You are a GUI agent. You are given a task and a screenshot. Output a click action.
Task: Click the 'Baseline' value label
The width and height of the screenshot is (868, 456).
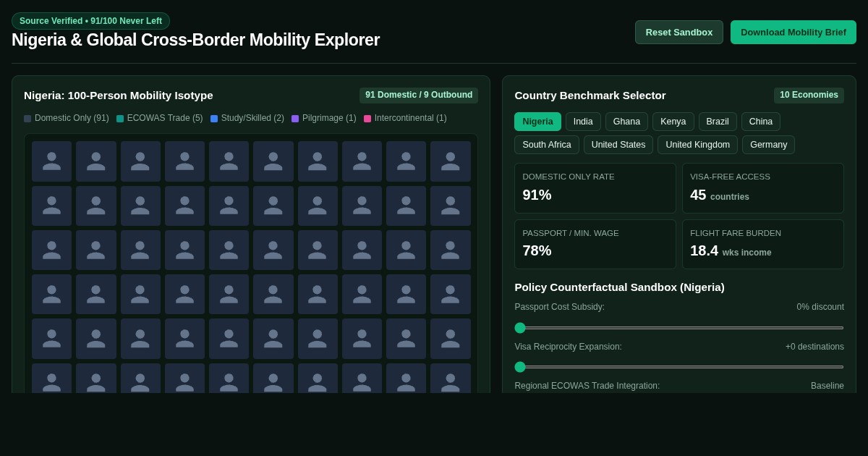click(x=827, y=386)
